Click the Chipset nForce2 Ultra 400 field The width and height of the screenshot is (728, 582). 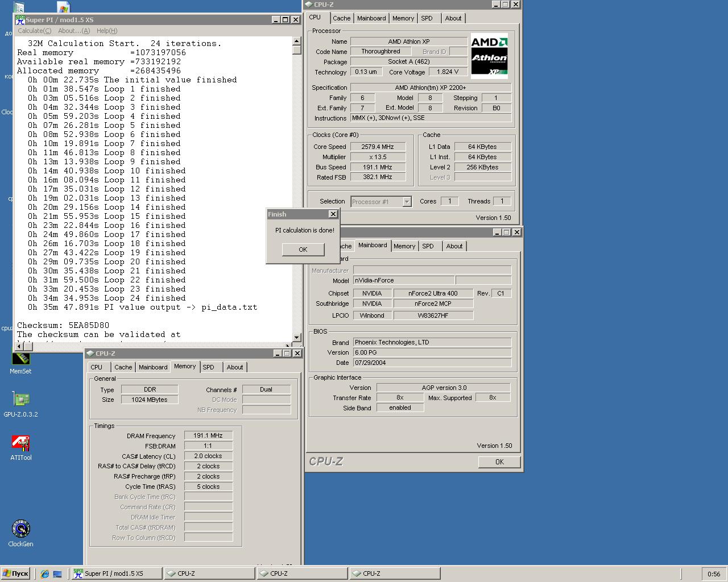(433, 293)
